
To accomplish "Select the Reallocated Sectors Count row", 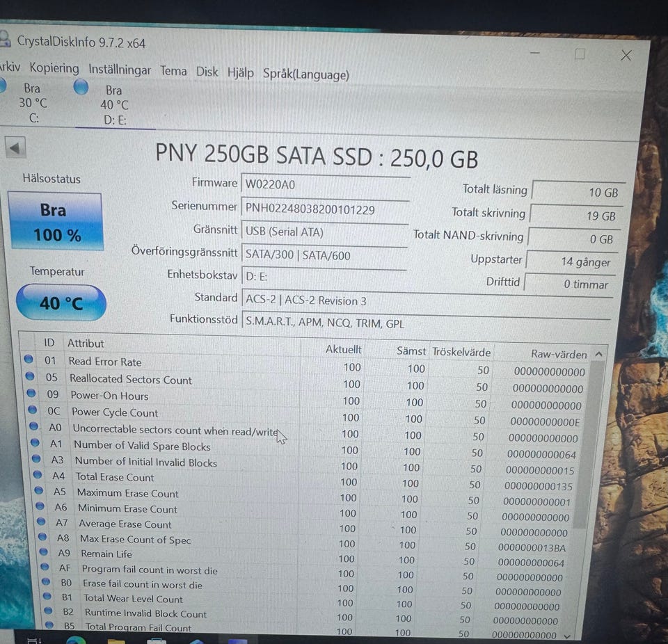I will point(305,382).
